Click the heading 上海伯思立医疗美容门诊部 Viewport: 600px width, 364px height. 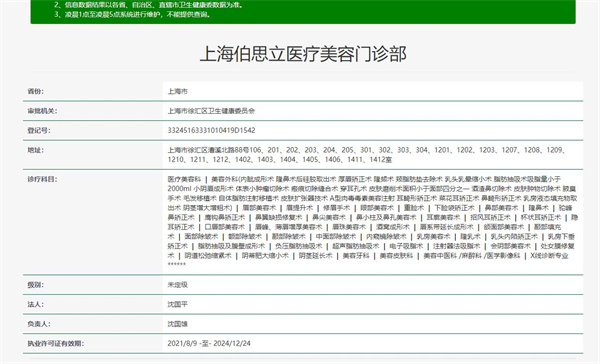[x=303, y=54]
